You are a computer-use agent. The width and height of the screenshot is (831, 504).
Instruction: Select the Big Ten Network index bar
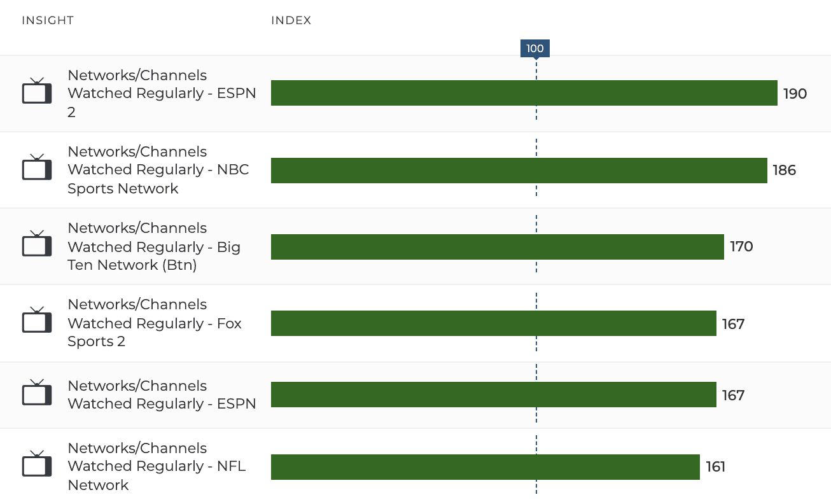tap(497, 247)
